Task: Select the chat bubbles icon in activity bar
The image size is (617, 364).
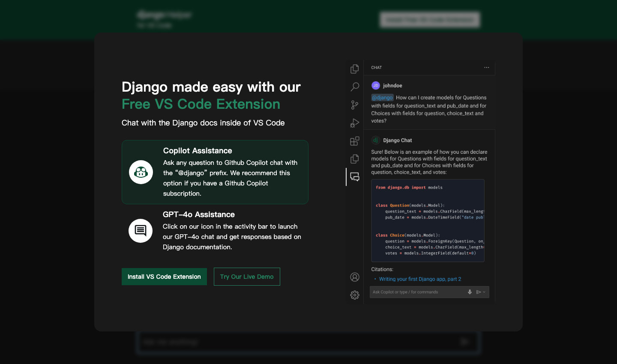Action: tap(355, 177)
